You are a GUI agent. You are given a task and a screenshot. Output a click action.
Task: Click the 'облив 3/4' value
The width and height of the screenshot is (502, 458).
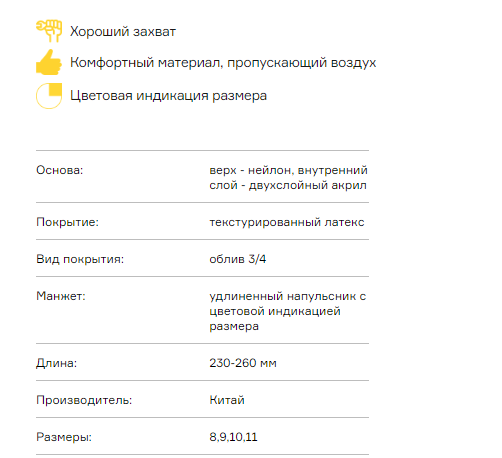pyautogui.click(x=238, y=259)
